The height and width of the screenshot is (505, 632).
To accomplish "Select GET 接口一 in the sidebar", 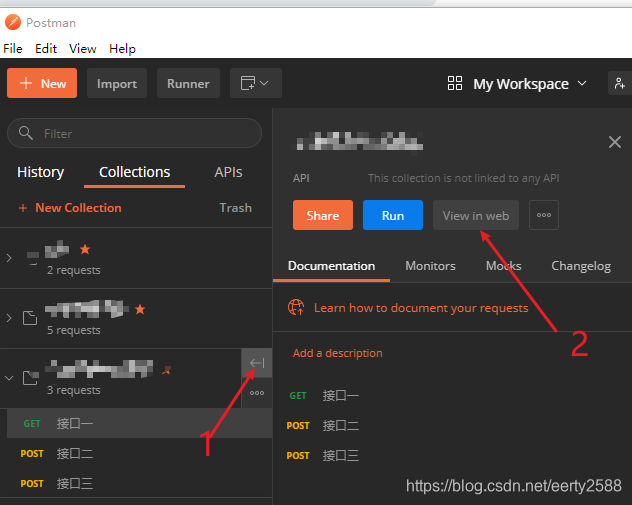I will pyautogui.click(x=139, y=423).
